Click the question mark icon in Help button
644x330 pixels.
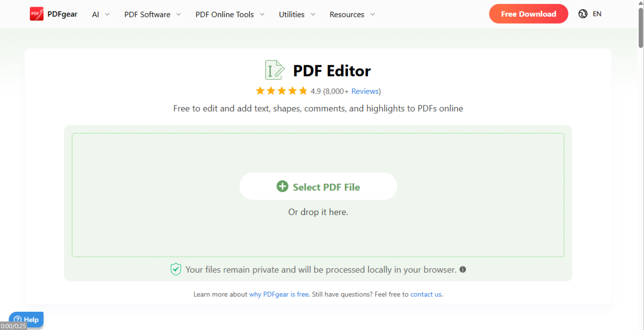[18, 319]
